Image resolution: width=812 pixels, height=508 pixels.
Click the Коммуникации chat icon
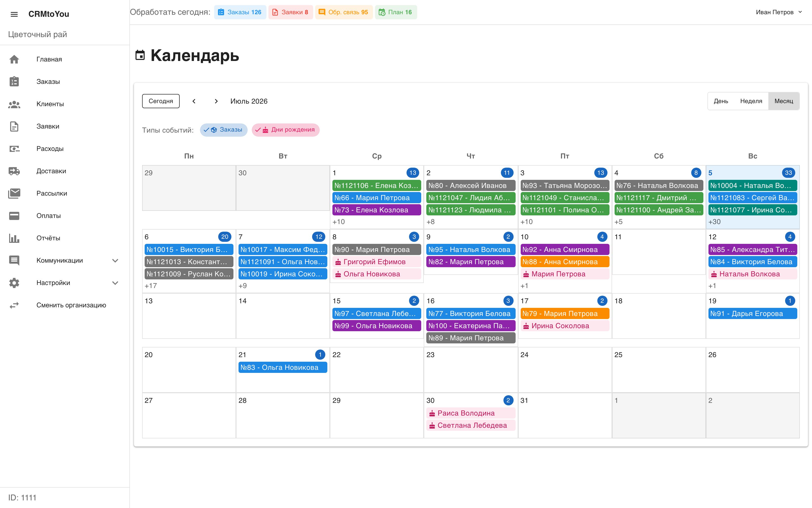click(14, 260)
